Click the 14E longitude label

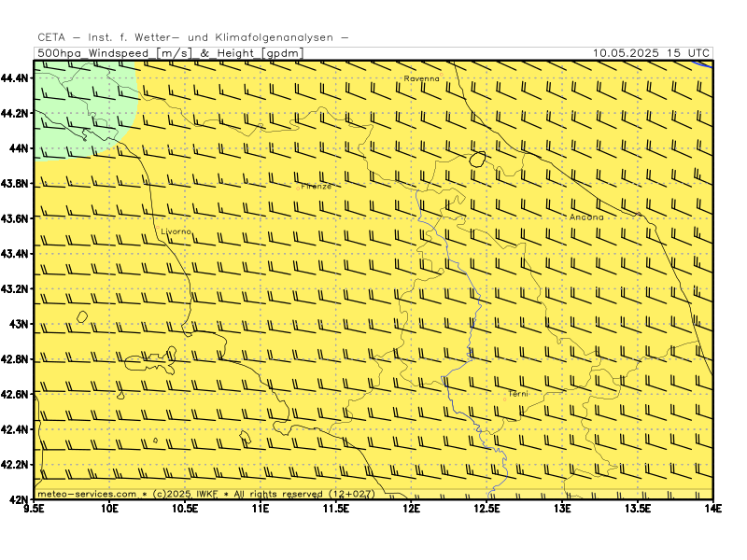coord(712,509)
